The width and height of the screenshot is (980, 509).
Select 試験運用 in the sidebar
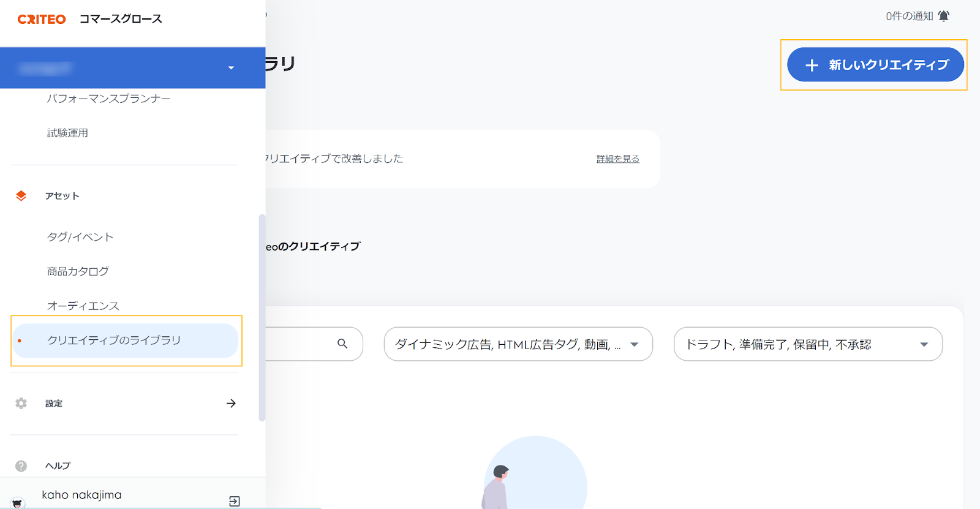tap(67, 133)
